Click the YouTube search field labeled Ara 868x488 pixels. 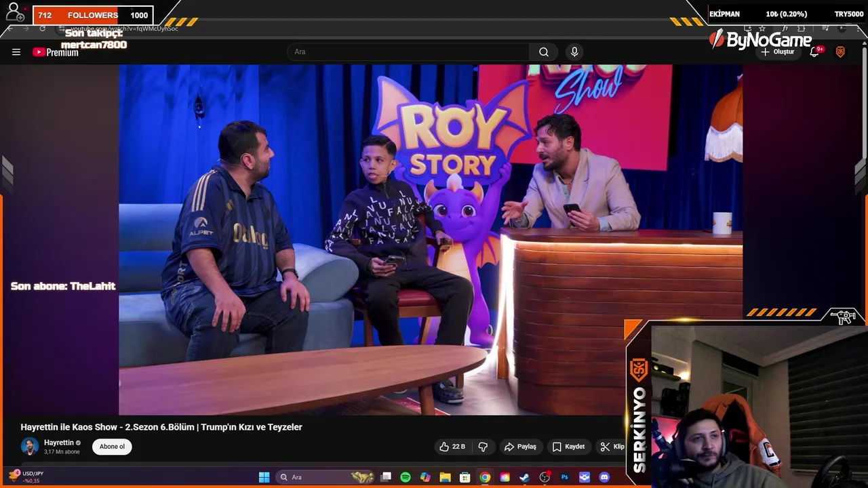click(x=408, y=52)
